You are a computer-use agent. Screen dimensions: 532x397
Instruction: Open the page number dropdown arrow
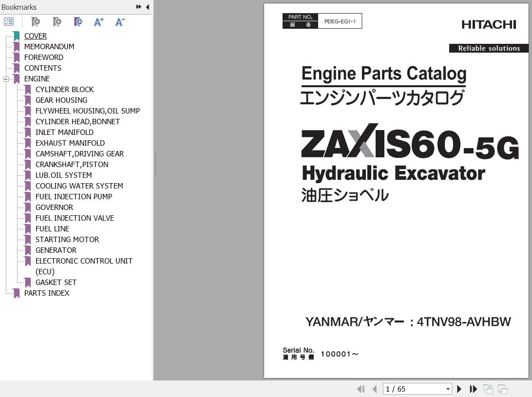[x=448, y=389]
